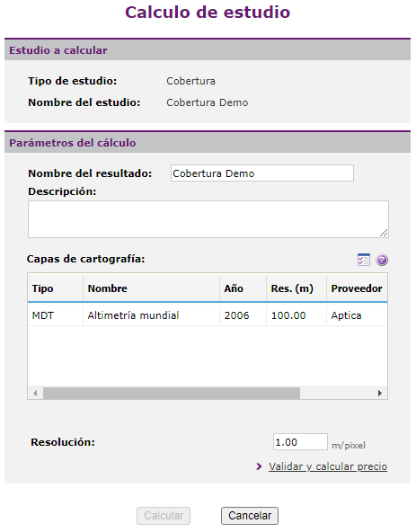Click inside the Descripción text area
The height and width of the screenshot is (532, 416).
pyautogui.click(x=208, y=219)
